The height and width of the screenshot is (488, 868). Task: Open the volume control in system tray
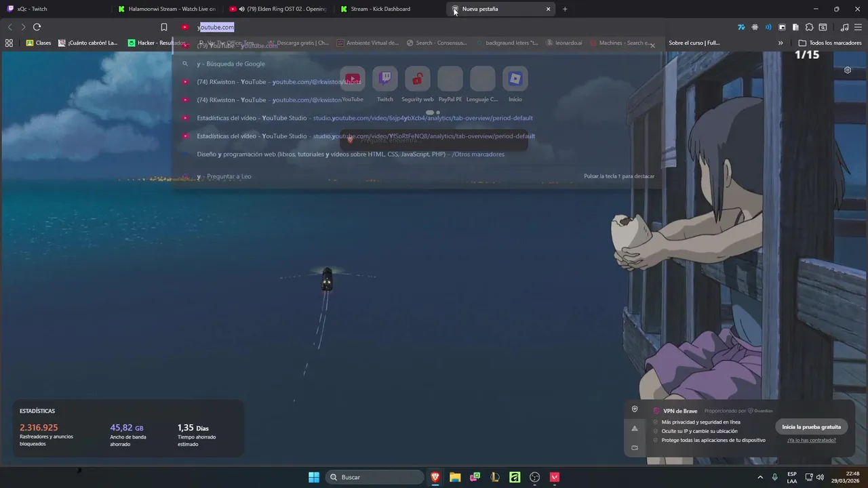pos(821,477)
